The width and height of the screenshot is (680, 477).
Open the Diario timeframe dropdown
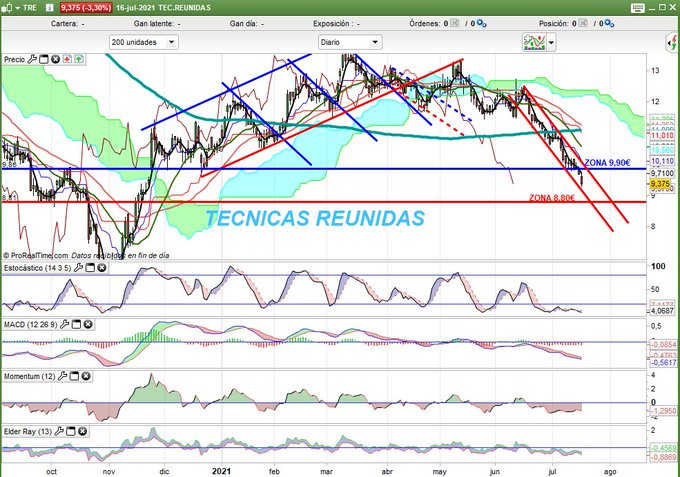click(350, 42)
